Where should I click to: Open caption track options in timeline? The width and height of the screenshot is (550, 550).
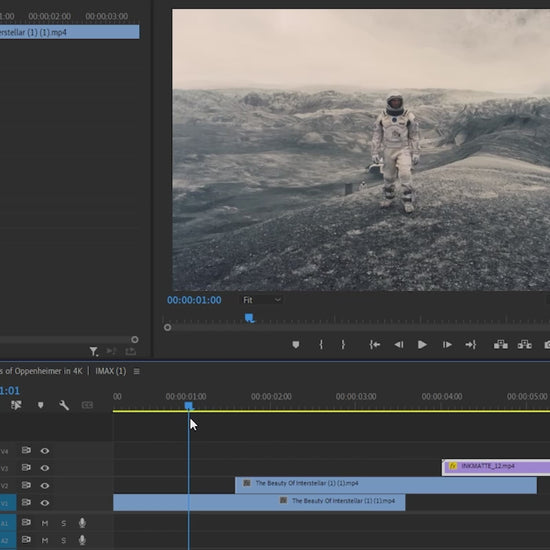click(x=87, y=405)
